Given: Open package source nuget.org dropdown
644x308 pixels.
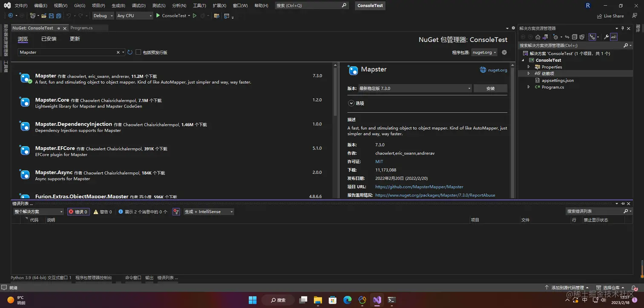Looking at the screenshot, I should (484, 52).
